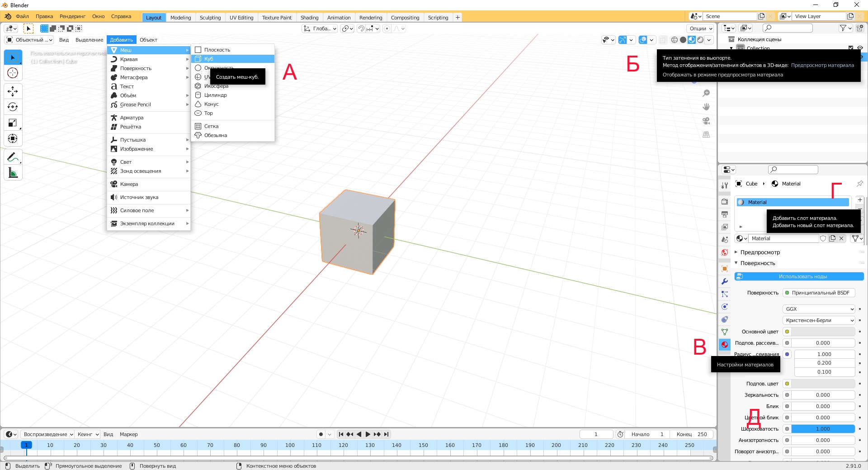Screen dimensions: 868x470
Task: Open the GGX distribution dropdown
Action: point(819,309)
